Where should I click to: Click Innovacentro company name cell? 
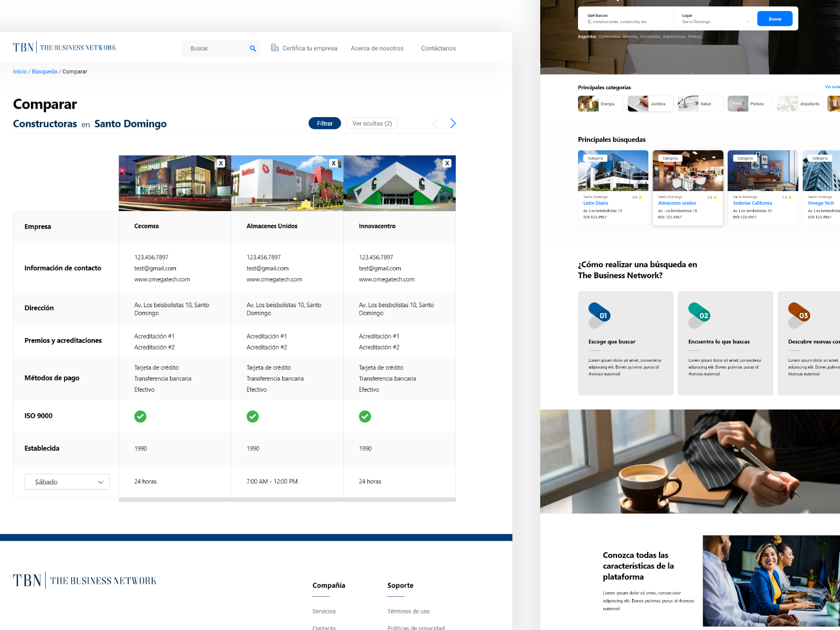[x=400, y=227]
